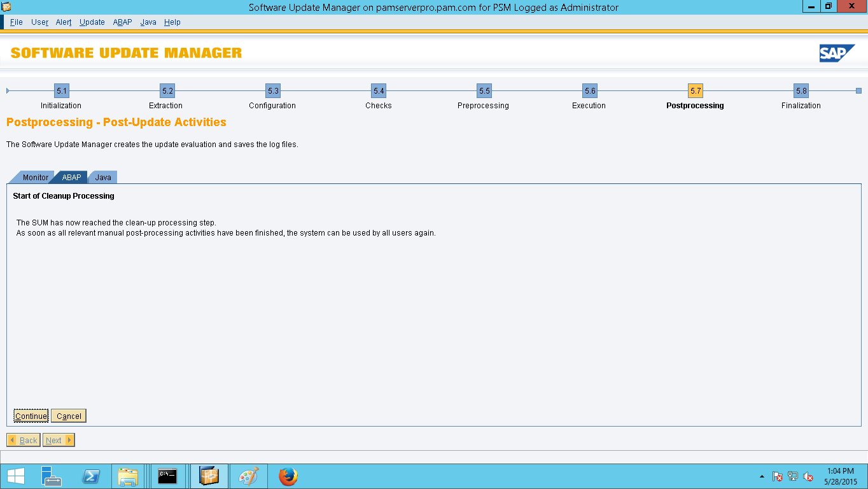Close the Software Update Manager window

coord(852,6)
